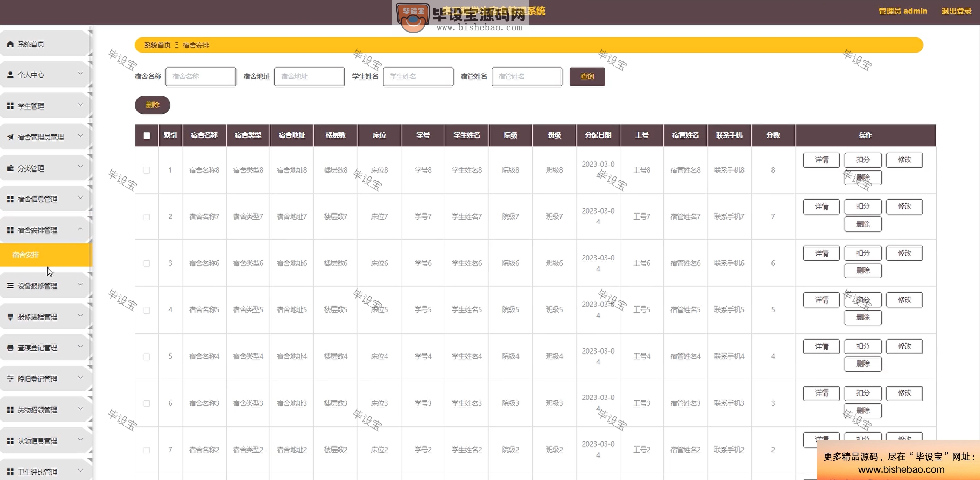The width and height of the screenshot is (980, 480).
Task: Click the grid icon beside 学生管理
Action: pyautogui.click(x=10, y=106)
